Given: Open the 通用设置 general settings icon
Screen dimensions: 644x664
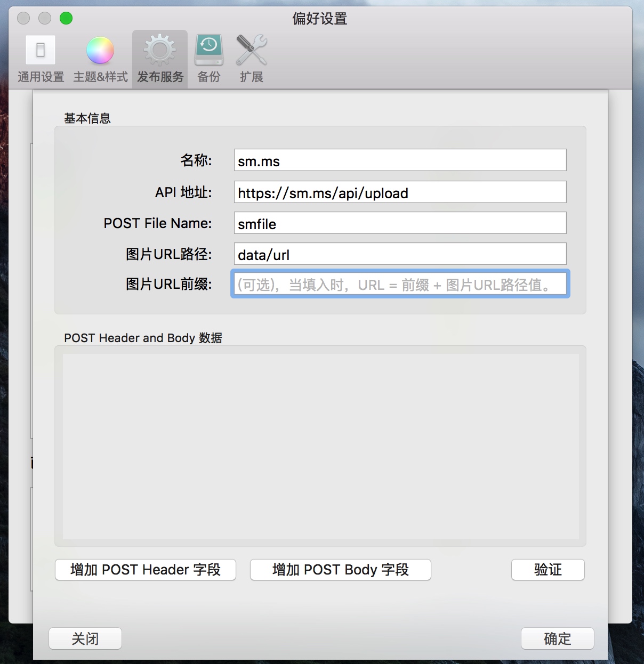Looking at the screenshot, I should [x=41, y=50].
